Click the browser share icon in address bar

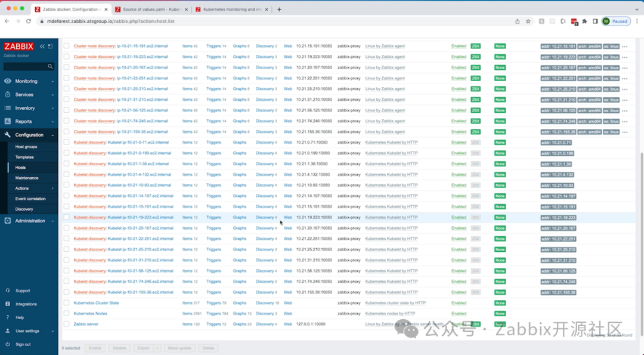517,21
